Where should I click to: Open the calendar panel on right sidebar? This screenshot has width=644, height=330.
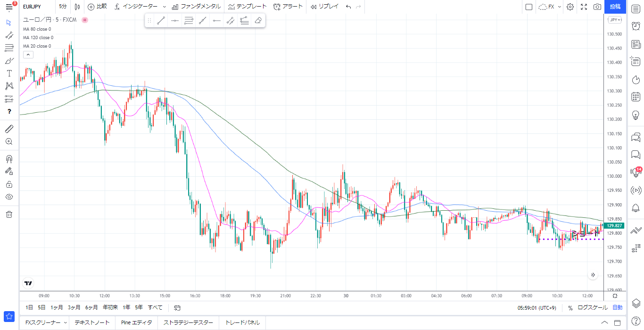pos(636,97)
